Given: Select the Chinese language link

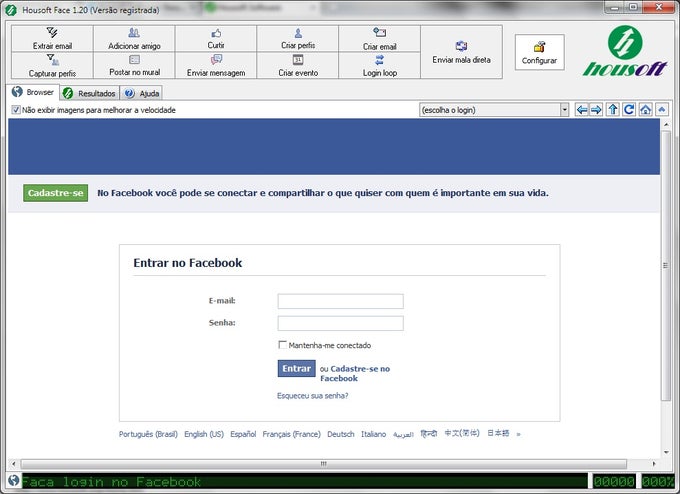Looking at the screenshot, I should [462, 433].
